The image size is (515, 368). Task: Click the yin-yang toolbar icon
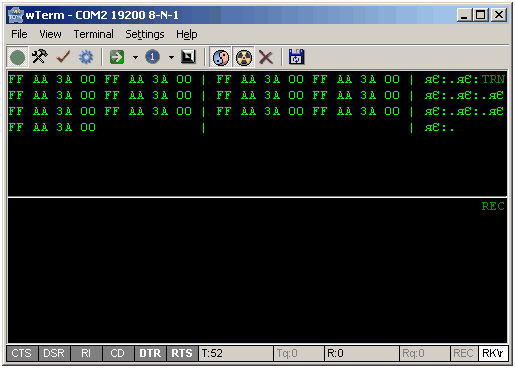[x=221, y=57]
